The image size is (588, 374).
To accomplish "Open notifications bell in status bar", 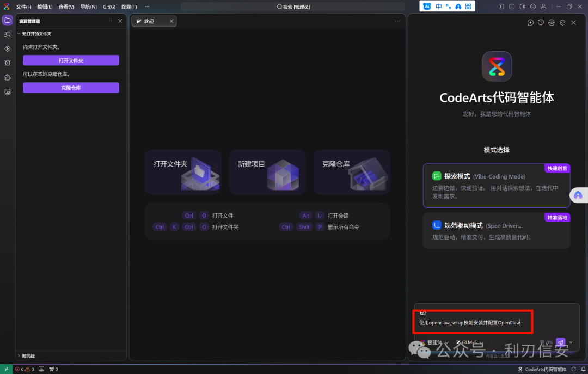I will pos(583,369).
